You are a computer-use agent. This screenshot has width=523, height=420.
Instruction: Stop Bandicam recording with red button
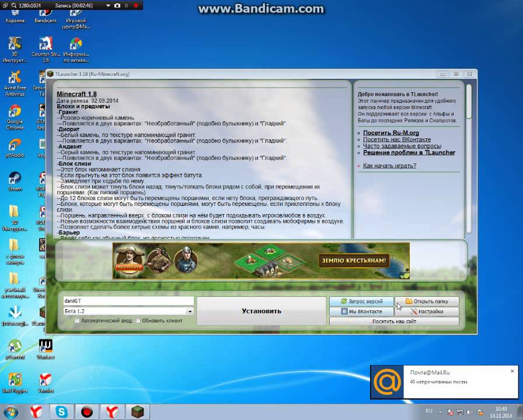136,6
